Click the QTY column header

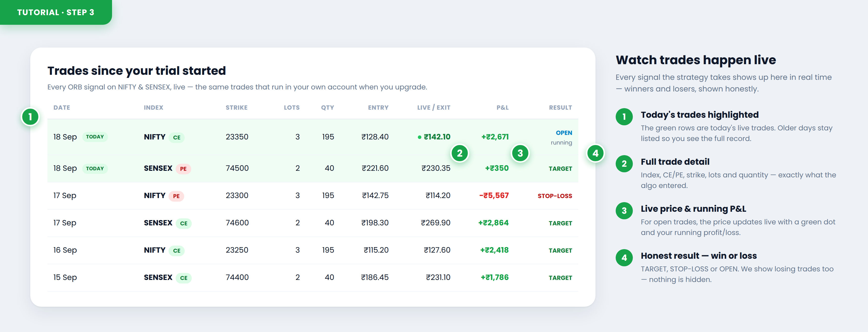[328, 108]
